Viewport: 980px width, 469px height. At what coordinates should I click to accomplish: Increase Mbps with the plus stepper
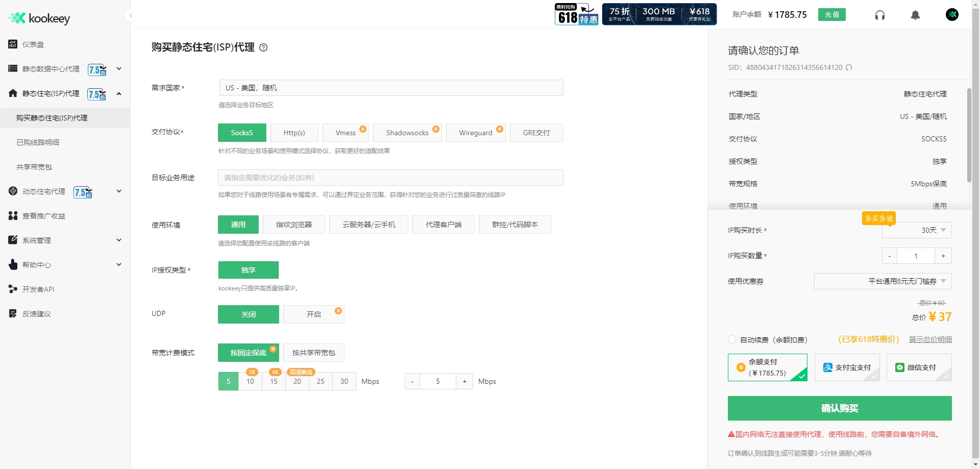[464, 381]
